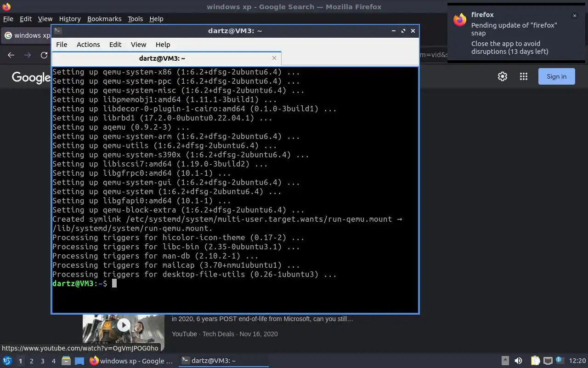Switch to workspace 3
Viewport: 588px width, 368px height.
(42, 361)
